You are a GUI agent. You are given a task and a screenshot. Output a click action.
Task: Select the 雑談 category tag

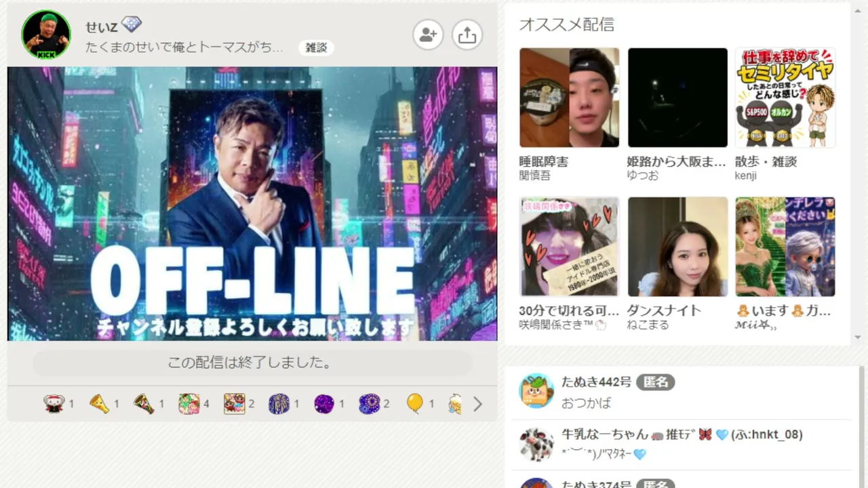pyautogui.click(x=316, y=47)
